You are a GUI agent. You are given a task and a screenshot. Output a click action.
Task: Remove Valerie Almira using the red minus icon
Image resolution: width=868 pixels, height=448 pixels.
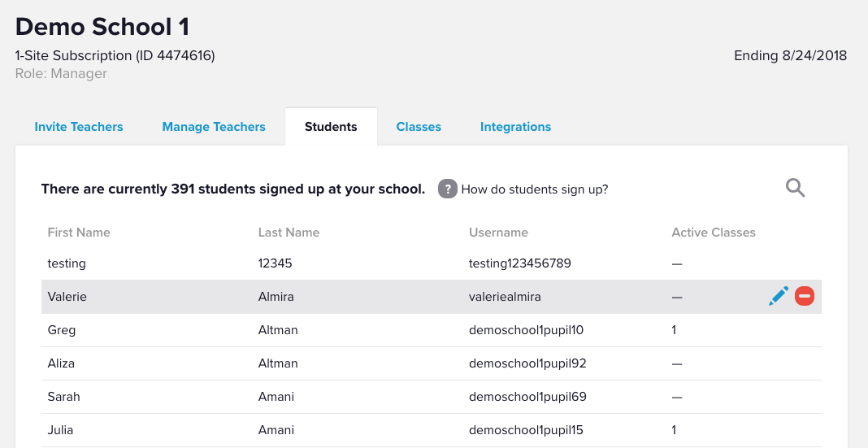tap(805, 297)
